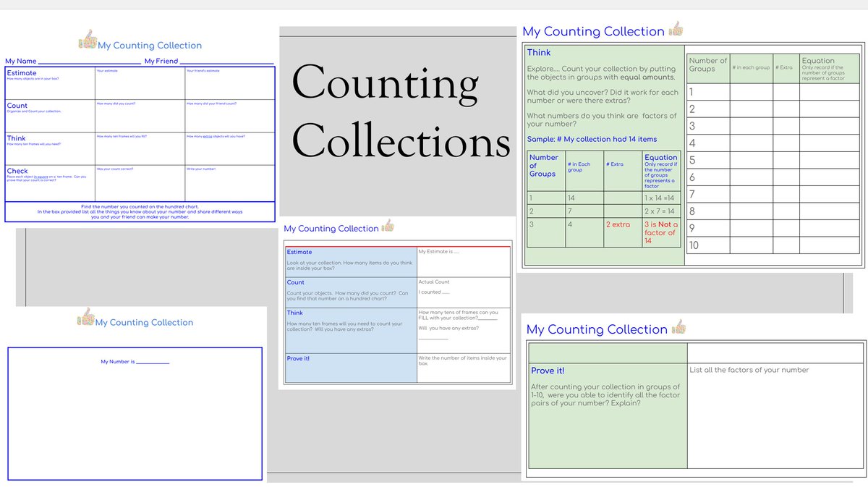
Task: Click the My Friend blank line
Action: point(226,62)
